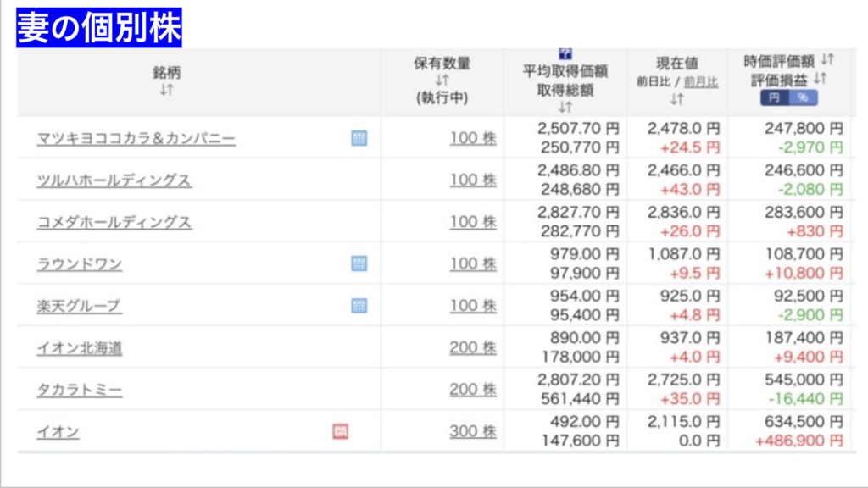Viewport: 868px width, 488px height.
Task: Click sort arrows under 現在値 header
Action: pyautogui.click(x=676, y=99)
